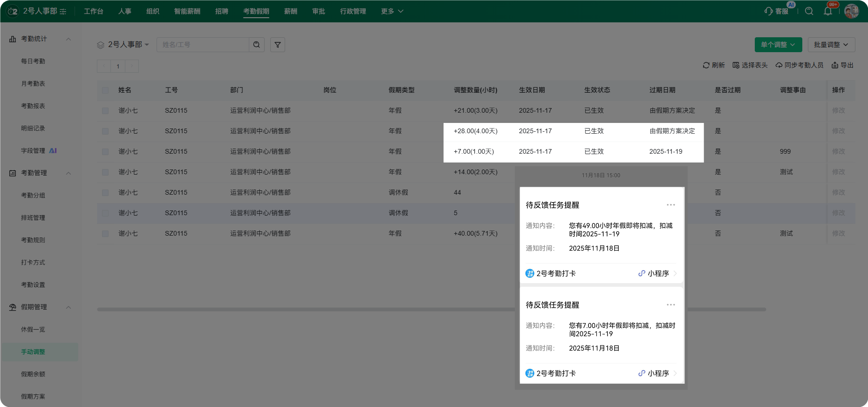Click 选择表头 button
This screenshot has width=868, height=407.
click(750, 65)
